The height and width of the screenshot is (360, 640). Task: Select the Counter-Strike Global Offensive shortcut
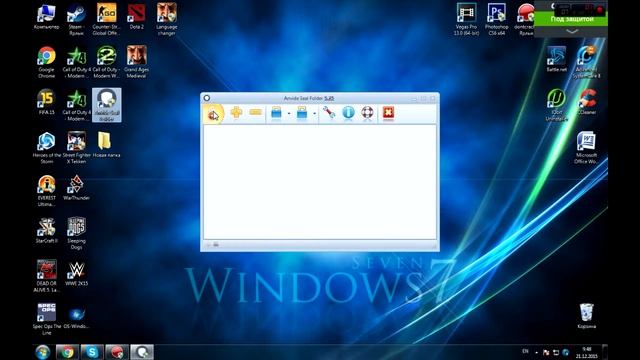click(106, 19)
